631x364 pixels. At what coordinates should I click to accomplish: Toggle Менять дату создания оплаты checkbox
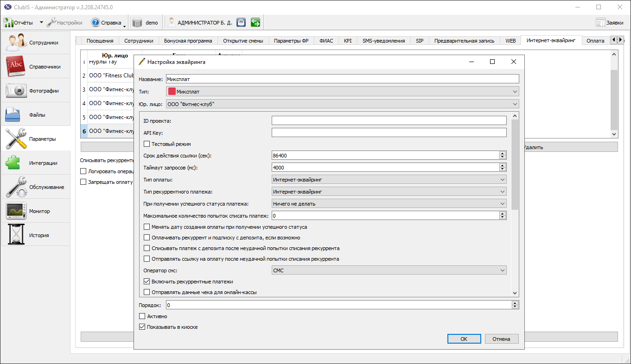click(x=147, y=227)
